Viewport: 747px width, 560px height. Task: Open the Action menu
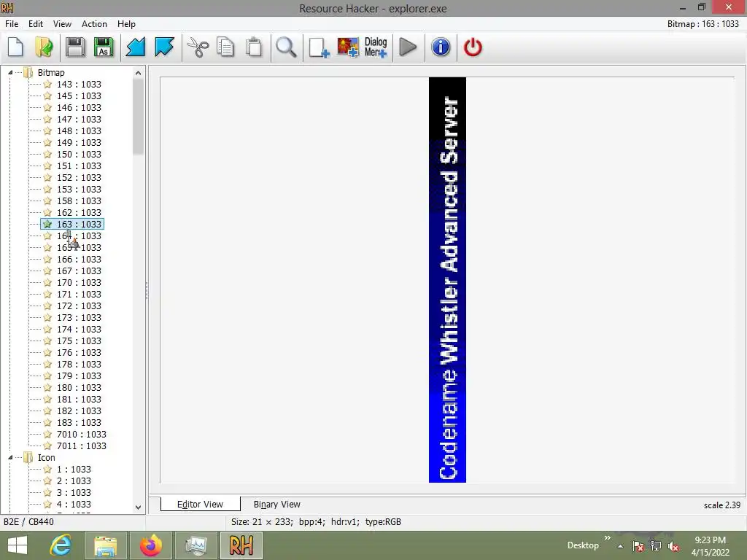point(94,24)
